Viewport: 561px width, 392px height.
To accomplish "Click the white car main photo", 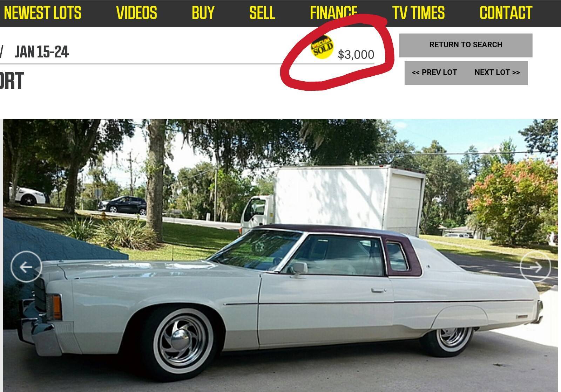I will pyautogui.click(x=280, y=255).
